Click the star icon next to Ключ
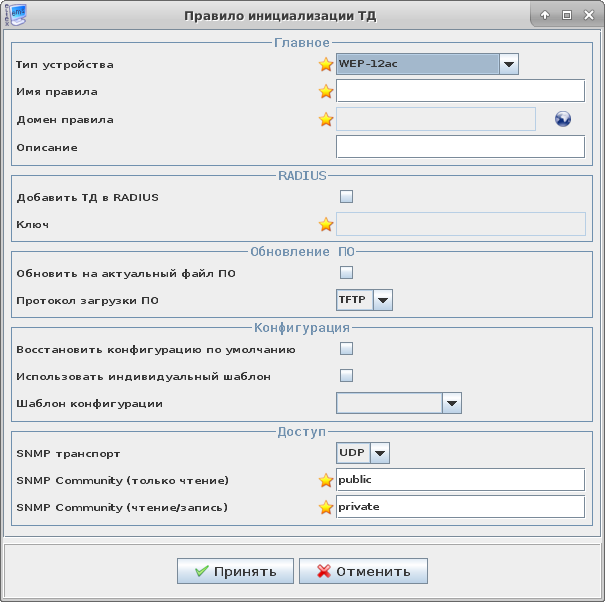 [x=325, y=225]
